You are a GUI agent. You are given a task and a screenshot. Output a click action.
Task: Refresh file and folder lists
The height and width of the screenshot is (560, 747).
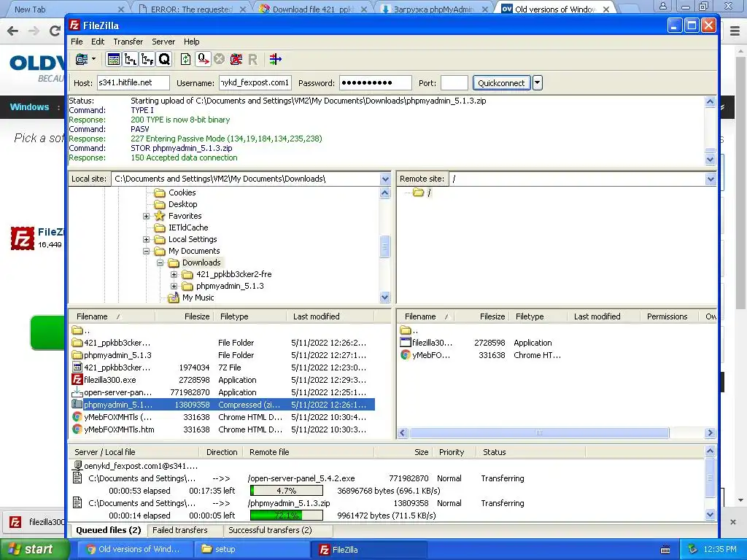(x=185, y=60)
